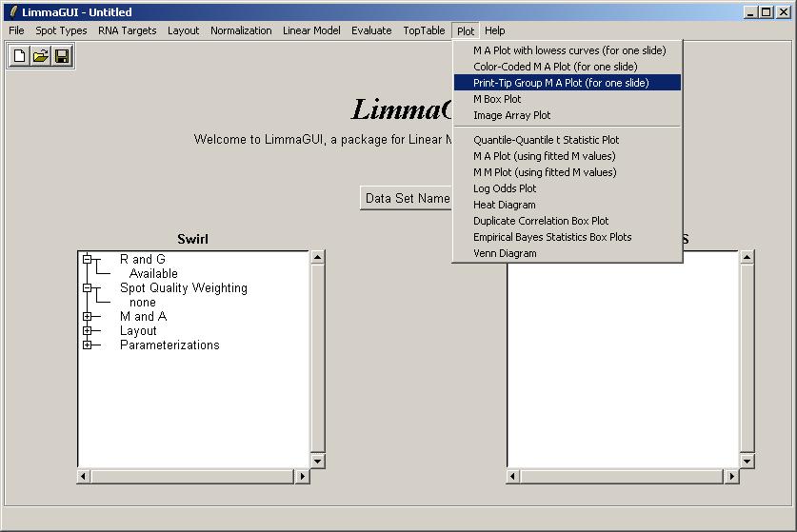Click the Open folder toolbar icon

pos(41,56)
